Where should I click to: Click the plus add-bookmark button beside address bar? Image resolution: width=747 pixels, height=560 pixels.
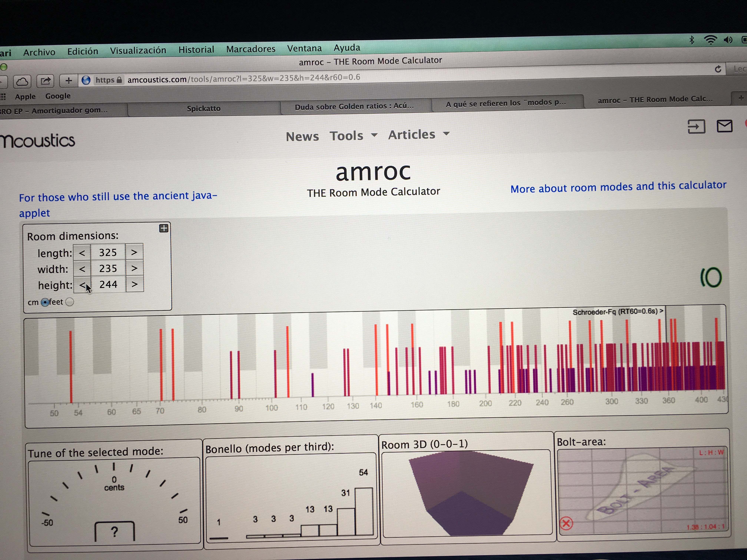click(x=69, y=80)
